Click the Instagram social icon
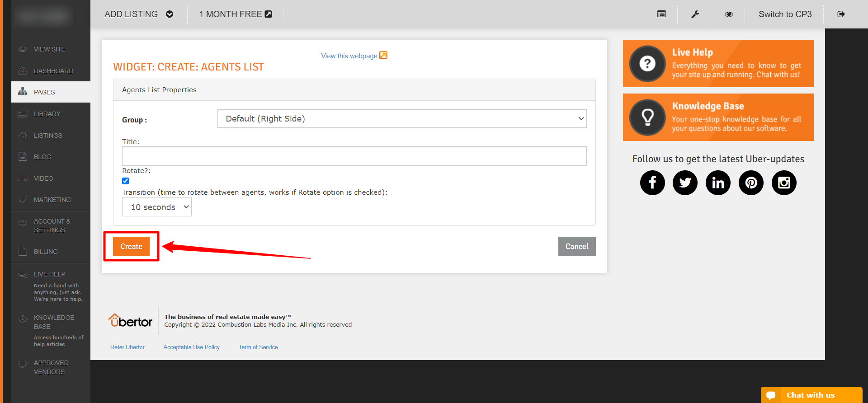This screenshot has width=868, height=403. pos(784,183)
